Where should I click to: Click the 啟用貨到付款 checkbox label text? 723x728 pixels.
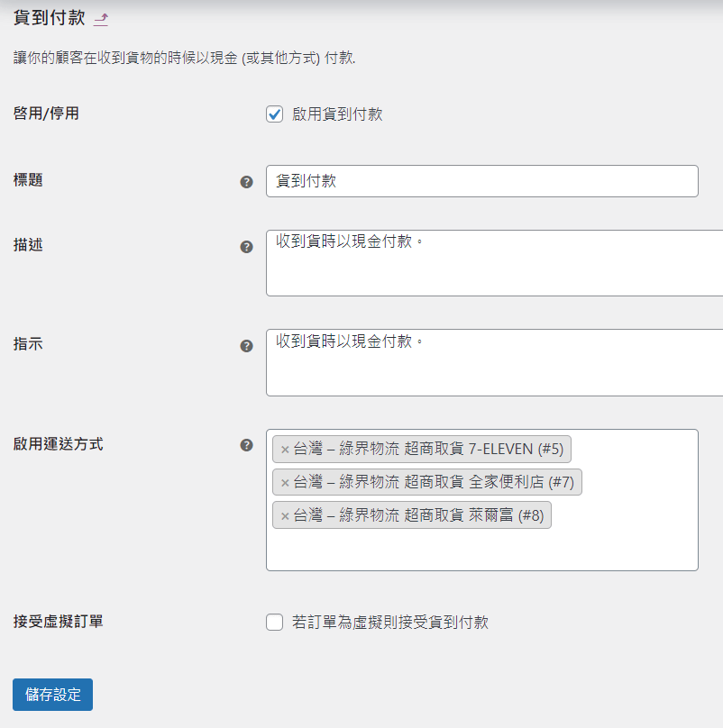click(x=337, y=114)
